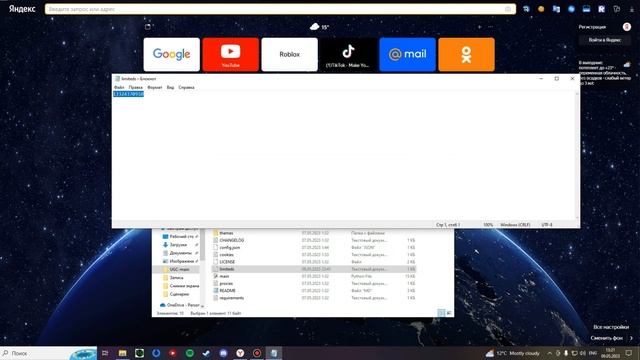Click the Yandex address bar field
640x360 pixels.
[280, 9]
